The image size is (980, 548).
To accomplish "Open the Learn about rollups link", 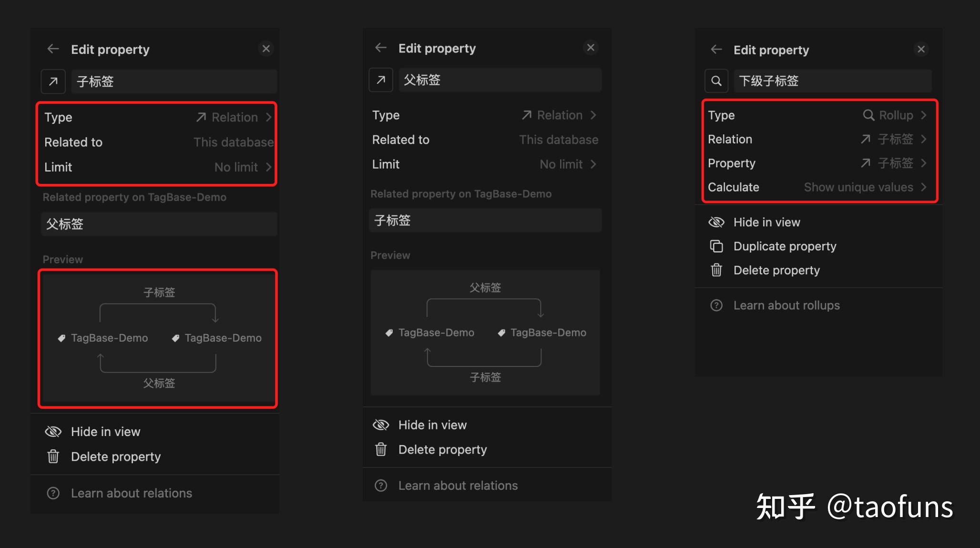I will point(786,305).
